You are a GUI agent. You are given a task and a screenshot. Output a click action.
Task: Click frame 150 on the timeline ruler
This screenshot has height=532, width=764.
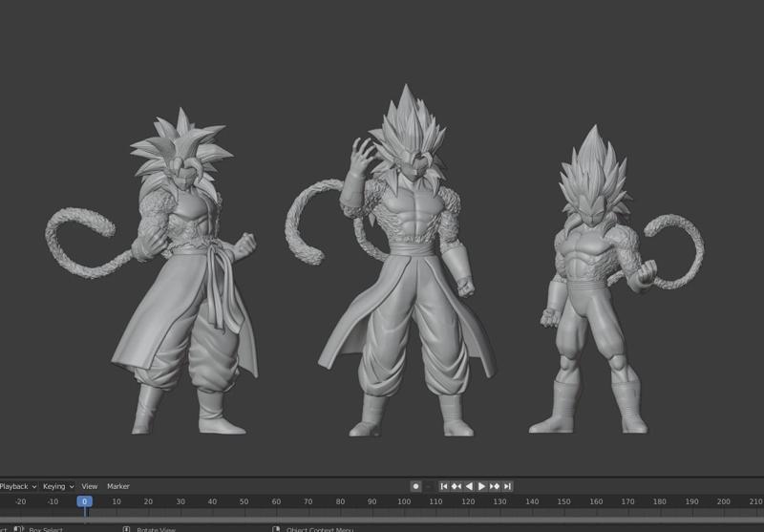coord(563,501)
